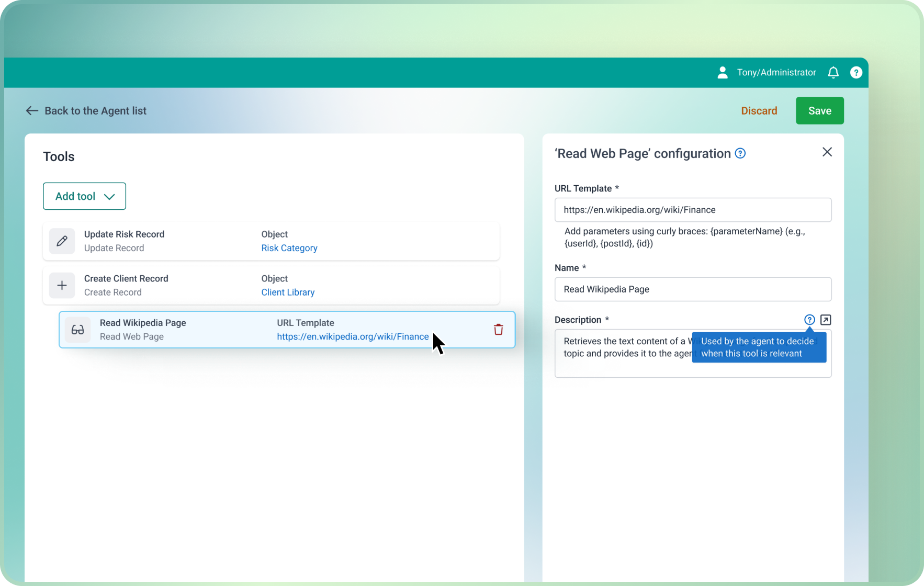Click the user profile avatar icon

point(723,73)
